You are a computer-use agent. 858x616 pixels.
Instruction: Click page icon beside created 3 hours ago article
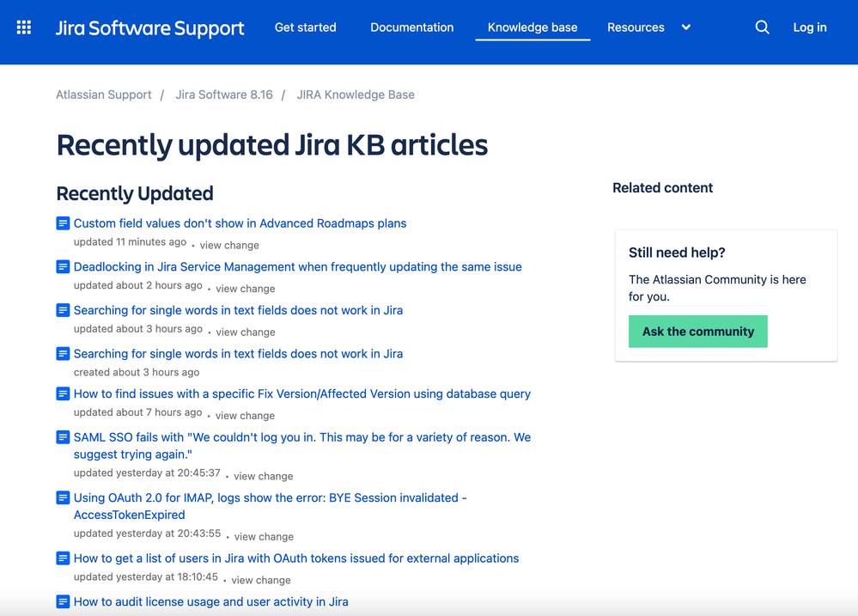pyautogui.click(x=63, y=354)
